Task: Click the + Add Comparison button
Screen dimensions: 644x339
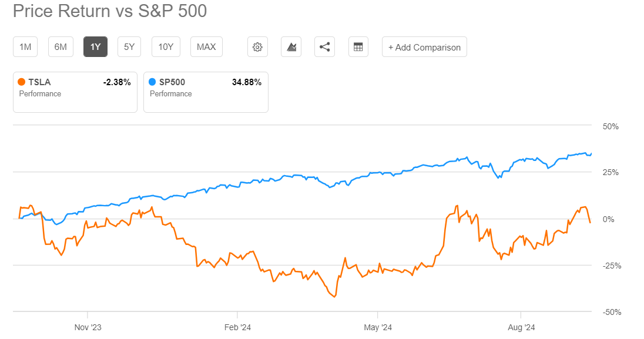Action: 424,46
